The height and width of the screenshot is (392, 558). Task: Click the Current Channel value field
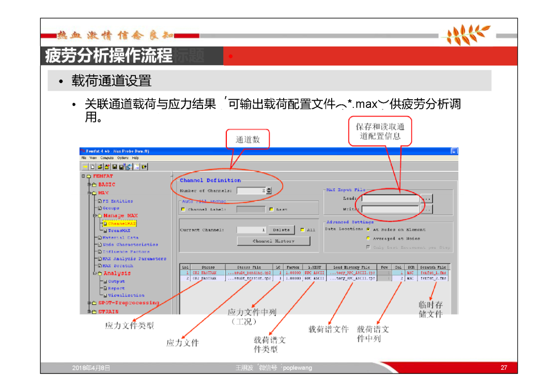[252, 230]
